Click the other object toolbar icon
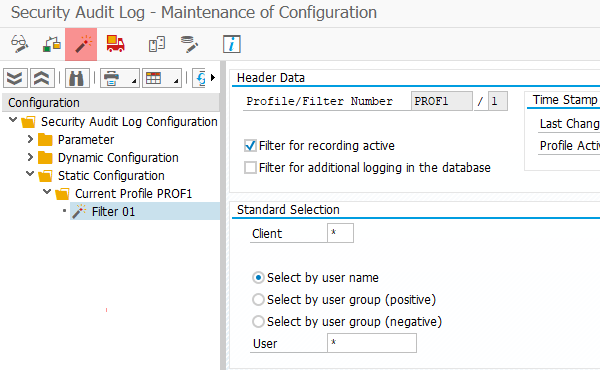This screenshot has height=370, width=600. [x=52, y=44]
